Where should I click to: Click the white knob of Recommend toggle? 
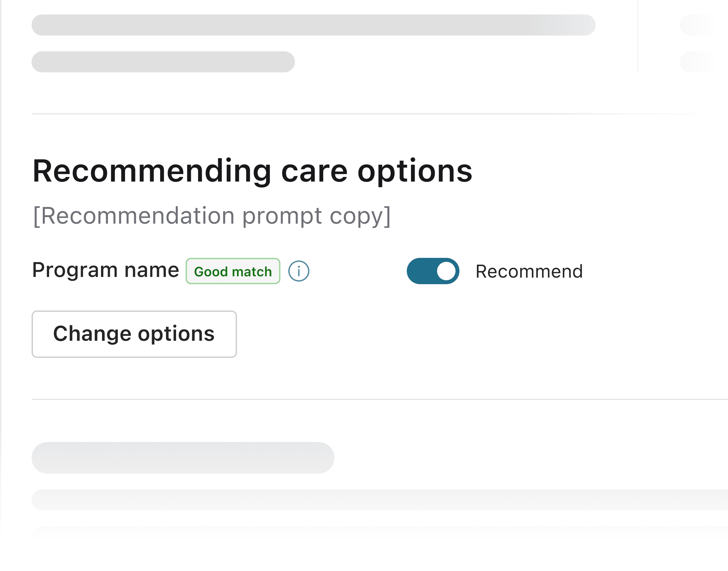(x=446, y=271)
